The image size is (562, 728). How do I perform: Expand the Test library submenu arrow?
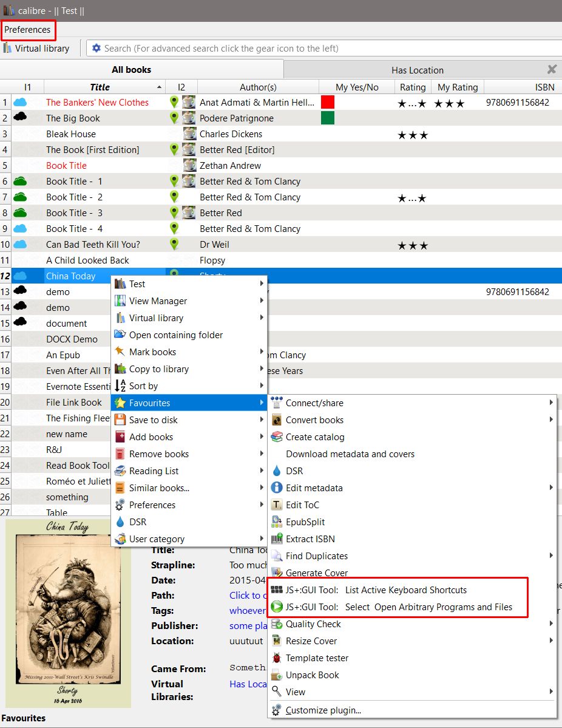coord(262,284)
